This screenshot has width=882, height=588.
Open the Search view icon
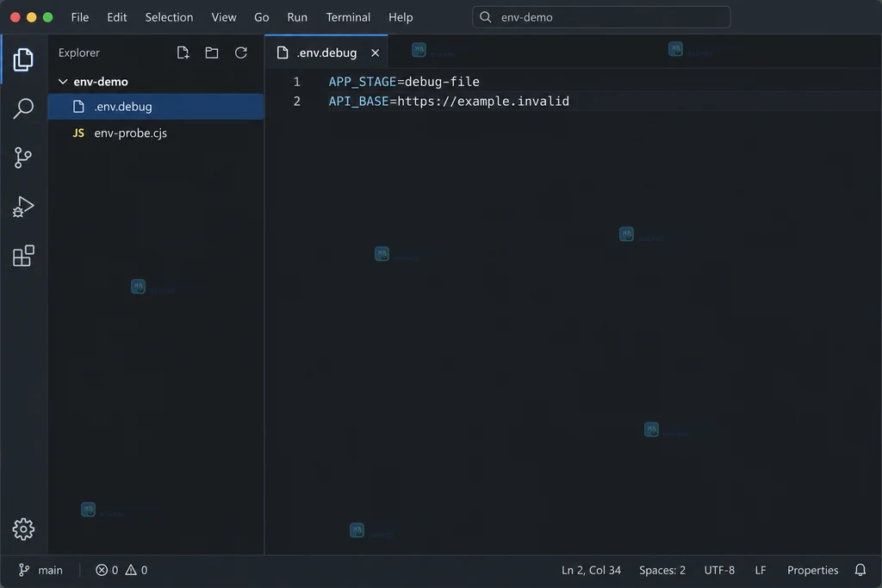23,108
